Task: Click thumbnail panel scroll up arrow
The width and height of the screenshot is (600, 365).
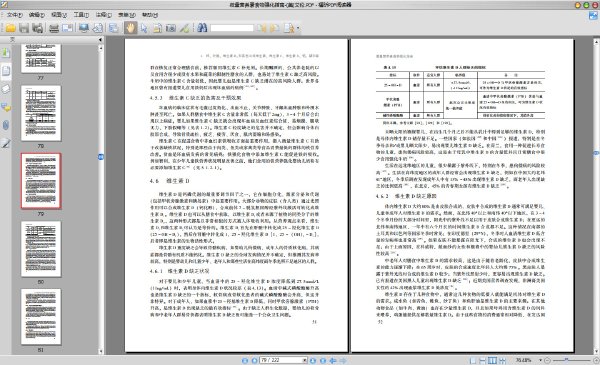Action: (101, 48)
